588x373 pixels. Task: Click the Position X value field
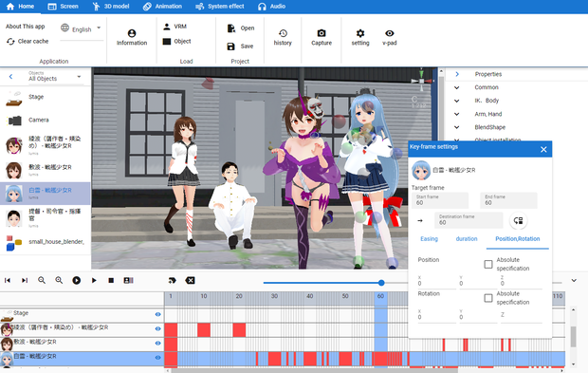point(437,282)
